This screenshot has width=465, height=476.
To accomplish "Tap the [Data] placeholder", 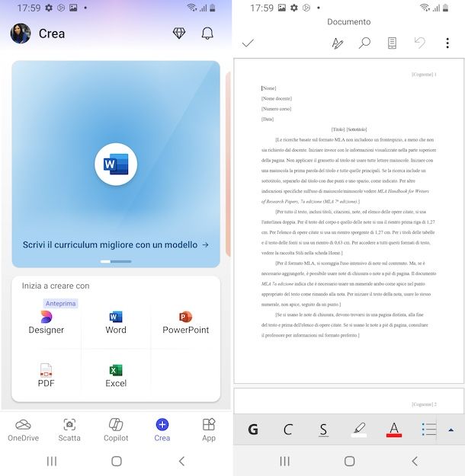I will pyautogui.click(x=268, y=119).
